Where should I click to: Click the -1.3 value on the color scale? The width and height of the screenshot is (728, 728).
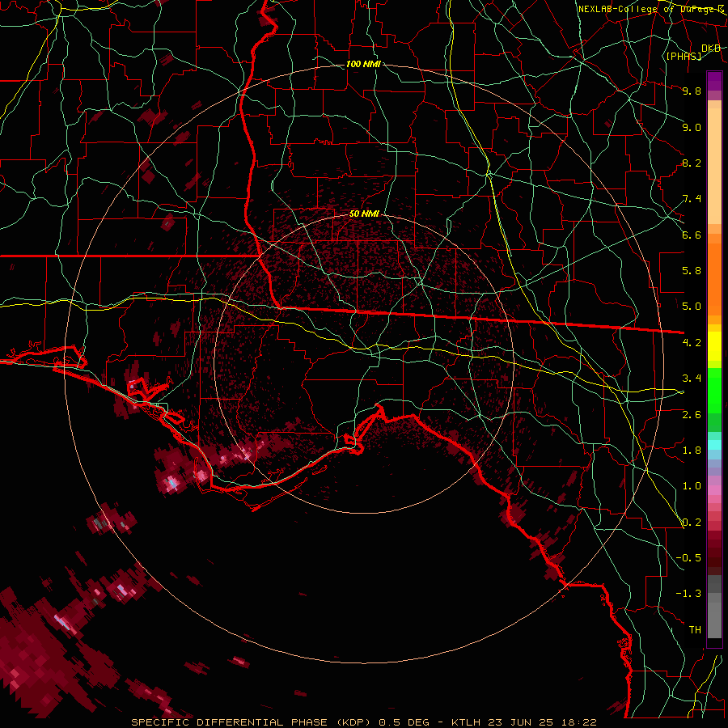click(688, 594)
